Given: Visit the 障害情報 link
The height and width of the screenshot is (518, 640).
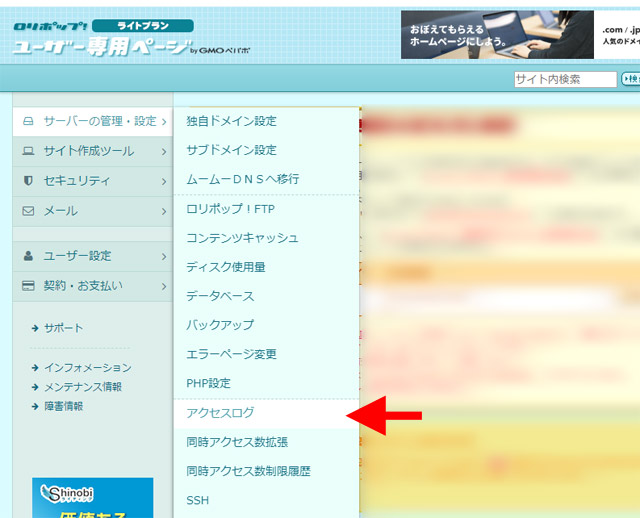Looking at the screenshot, I should pos(63,406).
